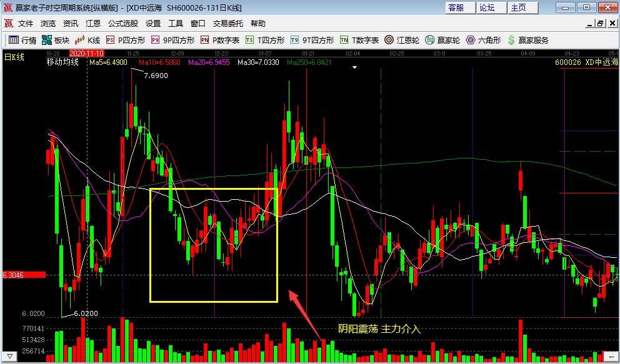Click the 日K线 period label
Image resolution: width=620 pixels, height=364 pixels.
[14, 57]
